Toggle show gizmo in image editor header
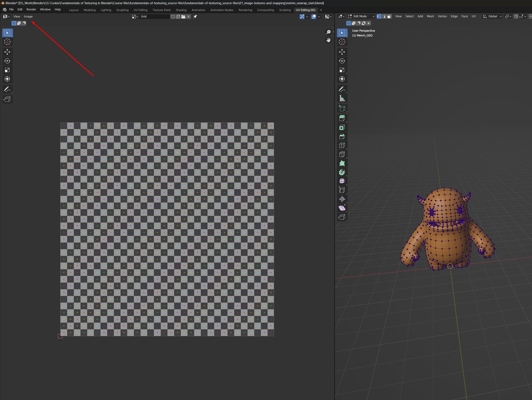The width and height of the screenshot is (532, 400). 302,17
